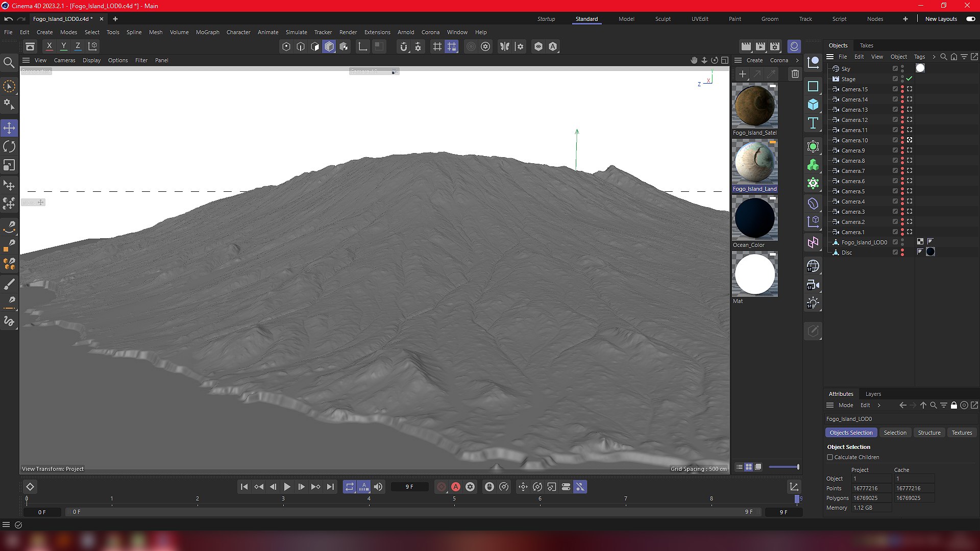Select the Fogo_Island_Land material thumbnail

(x=754, y=162)
